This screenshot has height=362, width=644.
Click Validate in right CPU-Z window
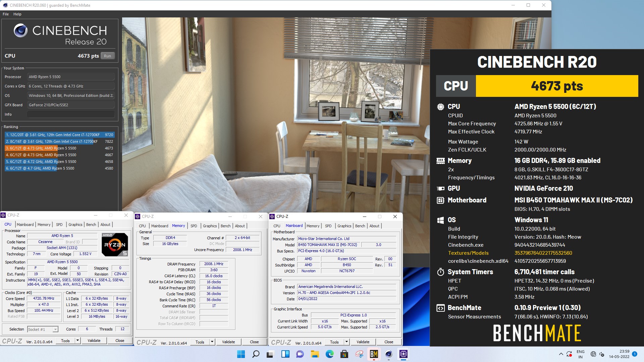pos(363,342)
